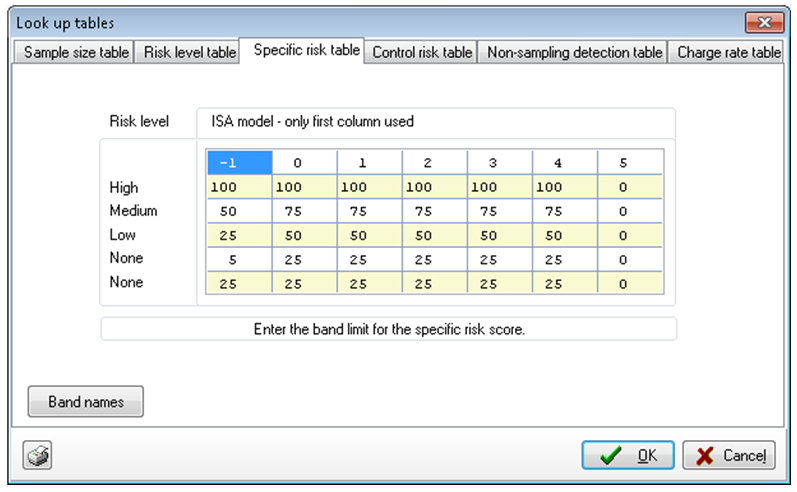
Task: Click High row cell under column -1
Action: coord(239,187)
